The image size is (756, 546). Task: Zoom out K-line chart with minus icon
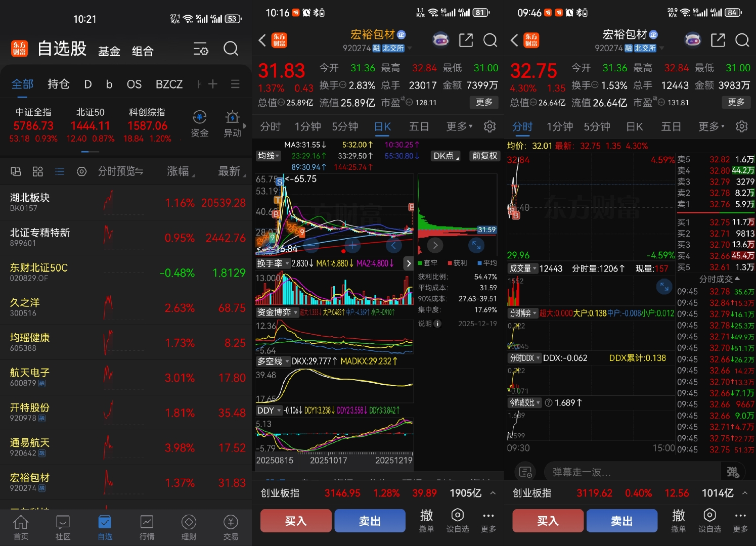point(311,246)
